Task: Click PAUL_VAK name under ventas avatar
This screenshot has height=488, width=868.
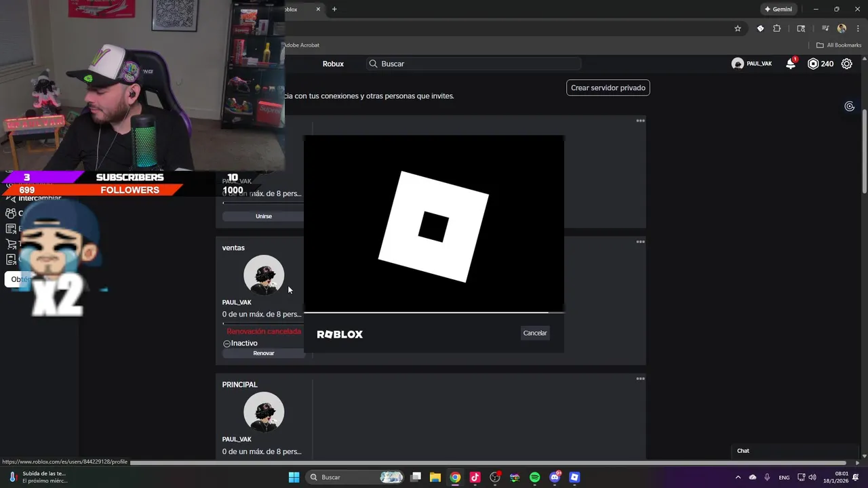Action: click(x=237, y=302)
